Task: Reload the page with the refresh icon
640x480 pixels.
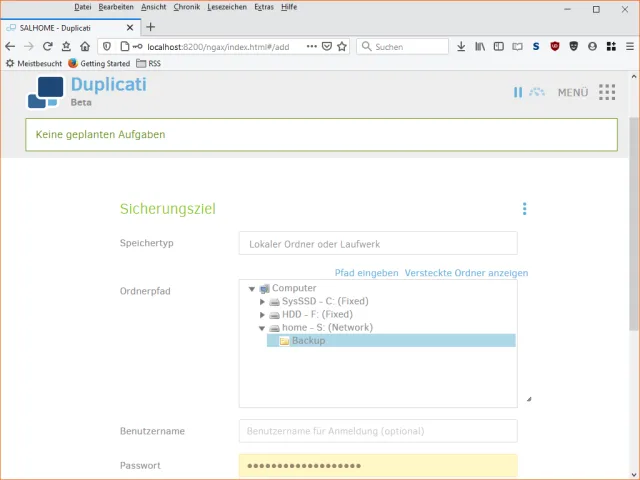Action: pos(47,47)
